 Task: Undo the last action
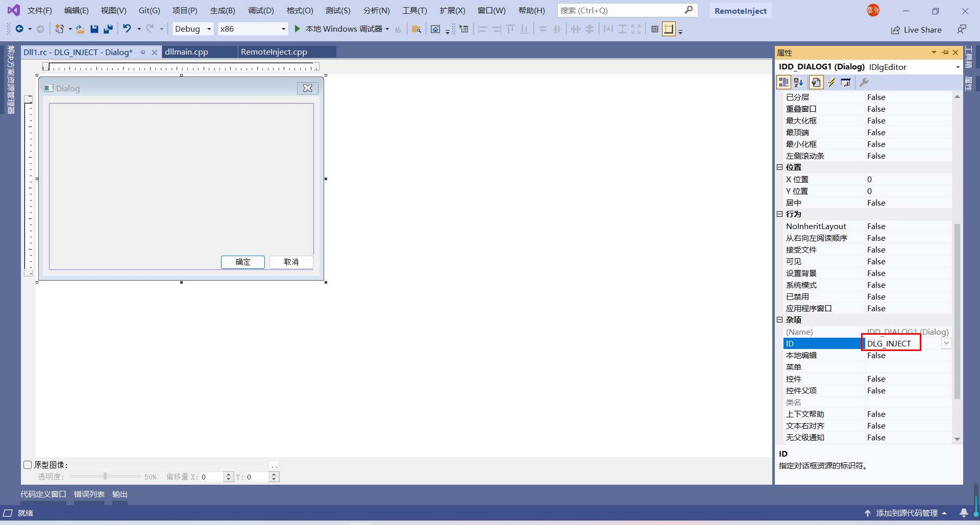[x=127, y=29]
